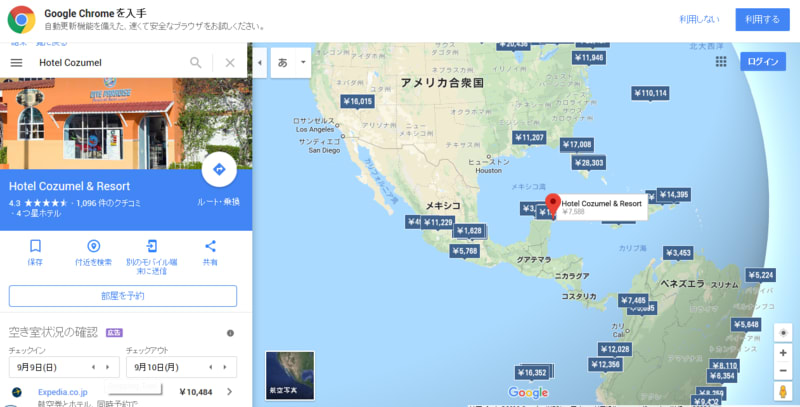Select the ¥11,207 price marker
The width and height of the screenshot is (800, 407).
click(x=529, y=138)
